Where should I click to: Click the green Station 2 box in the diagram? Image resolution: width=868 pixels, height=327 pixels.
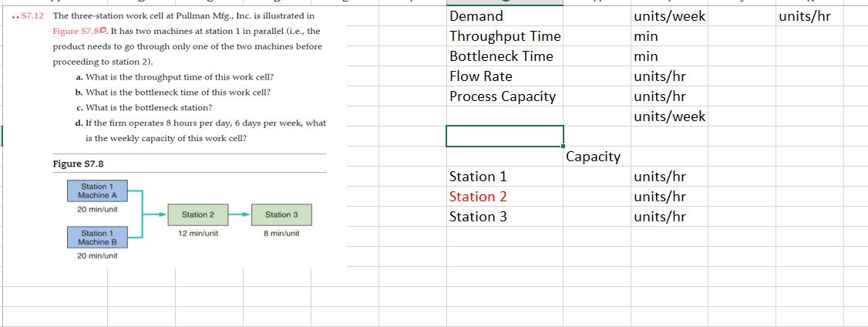(197, 214)
